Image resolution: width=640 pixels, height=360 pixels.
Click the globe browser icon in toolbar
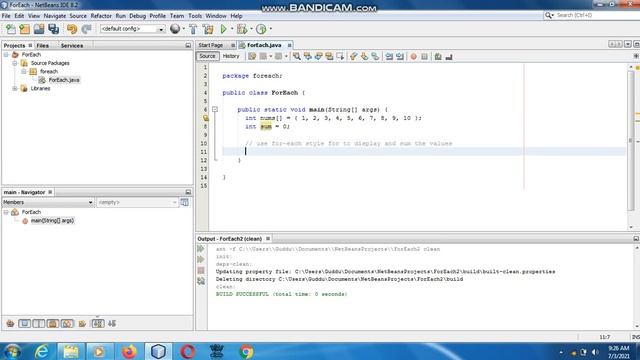[175, 29]
